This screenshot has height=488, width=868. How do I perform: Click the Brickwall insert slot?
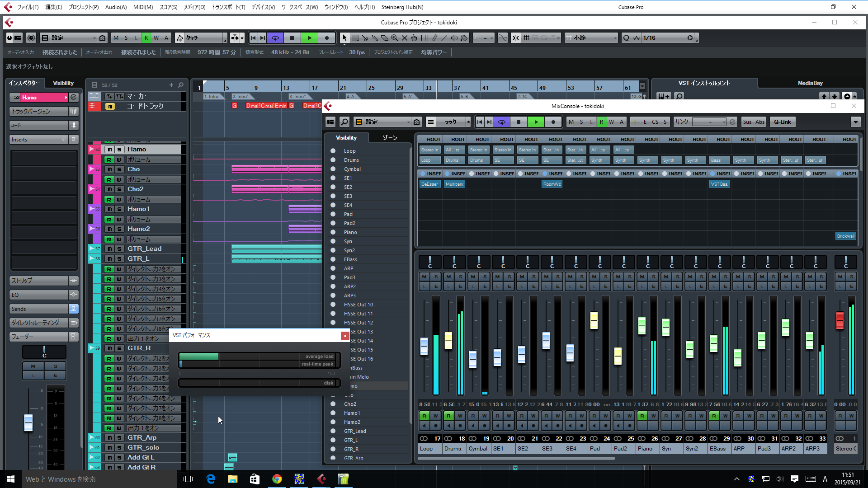[x=845, y=236]
